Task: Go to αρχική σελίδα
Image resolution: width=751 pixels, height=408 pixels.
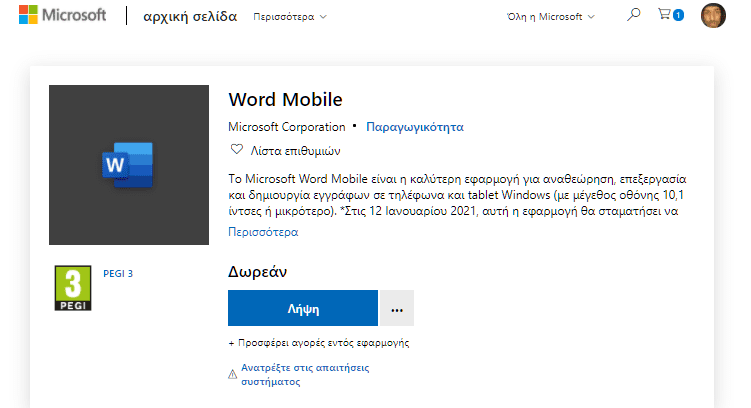Action: (x=190, y=17)
